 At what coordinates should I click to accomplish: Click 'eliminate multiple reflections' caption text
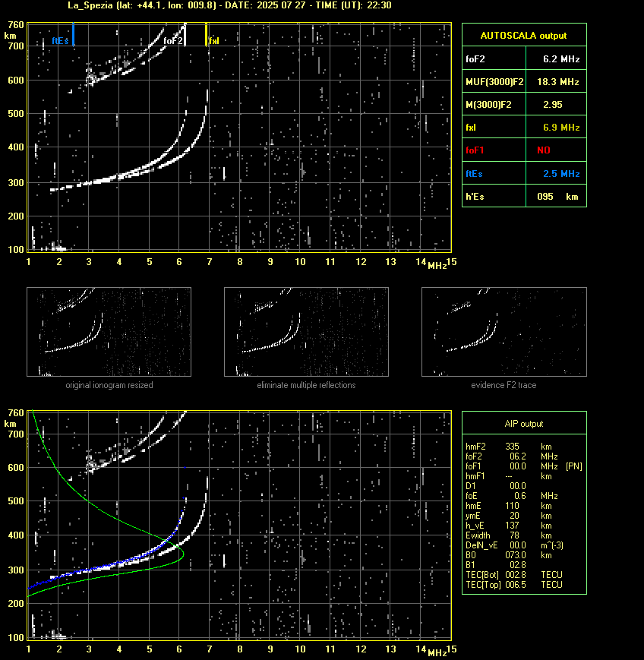point(306,385)
